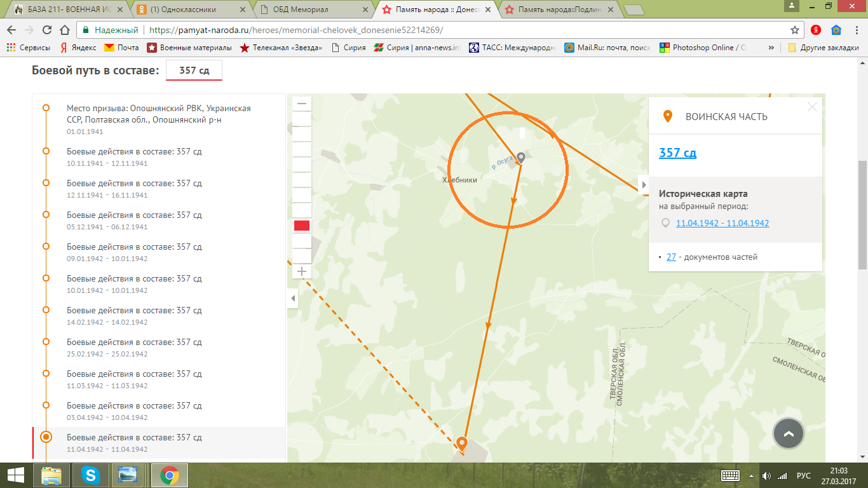
Task: Close the Воинская часть info panel
Action: [812, 107]
